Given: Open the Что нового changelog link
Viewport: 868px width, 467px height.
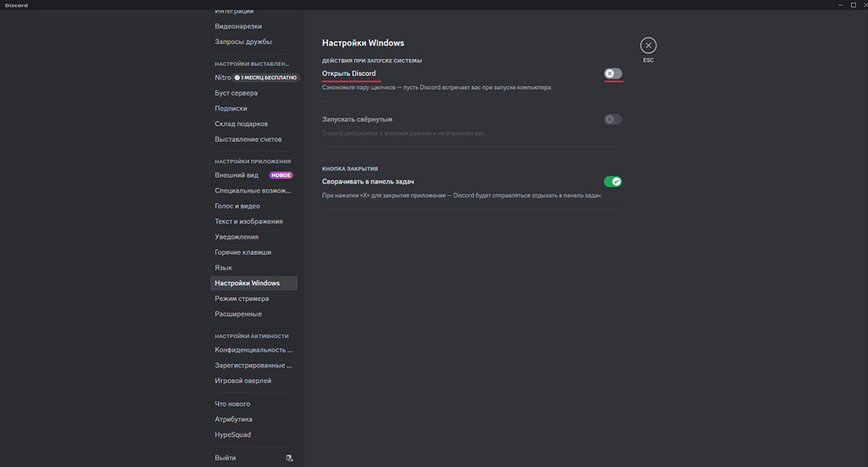Looking at the screenshot, I should click(x=232, y=404).
